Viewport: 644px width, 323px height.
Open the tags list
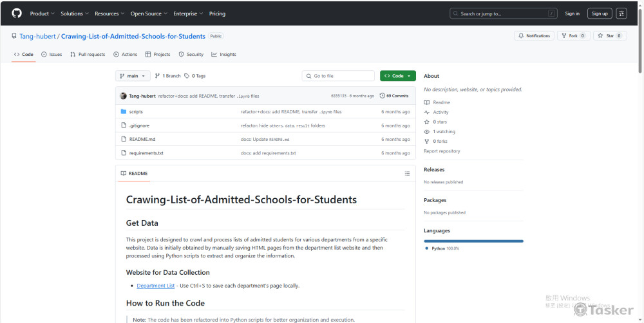click(x=195, y=76)
